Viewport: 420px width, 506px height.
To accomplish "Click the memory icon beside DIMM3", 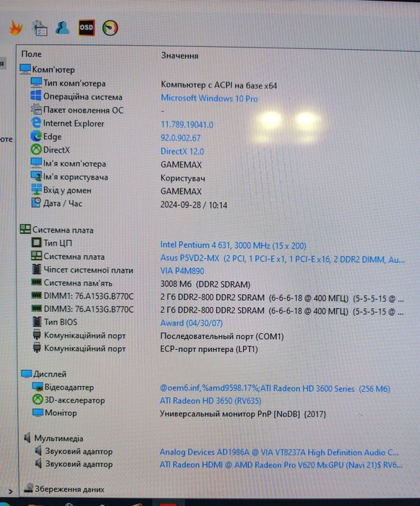I will (x=36, y=309).
